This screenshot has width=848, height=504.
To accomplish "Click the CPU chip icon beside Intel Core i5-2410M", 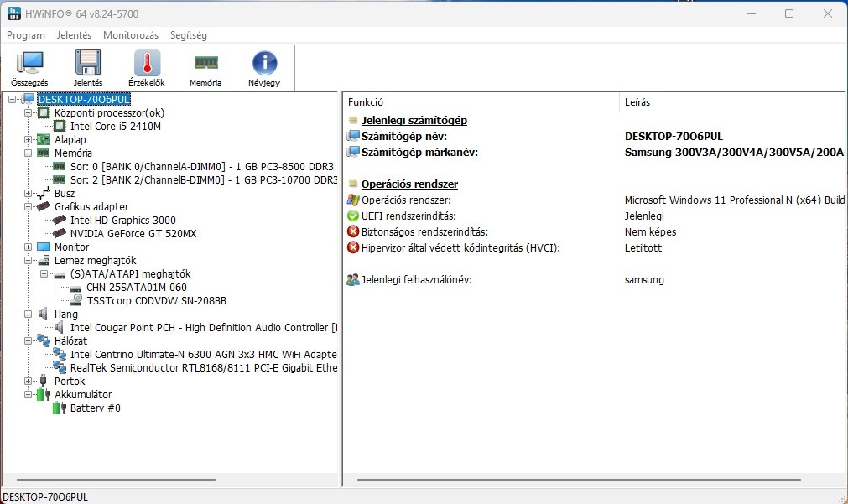I will coord(60,126).
